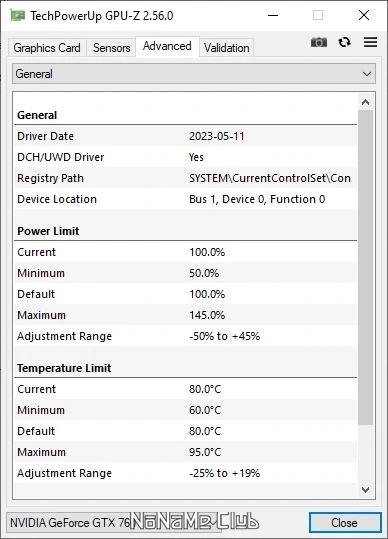This screenshot has height=539, width=388.
Task: Click the '-25% to +19%' adjustment range
Action: (x=224, y=473)
